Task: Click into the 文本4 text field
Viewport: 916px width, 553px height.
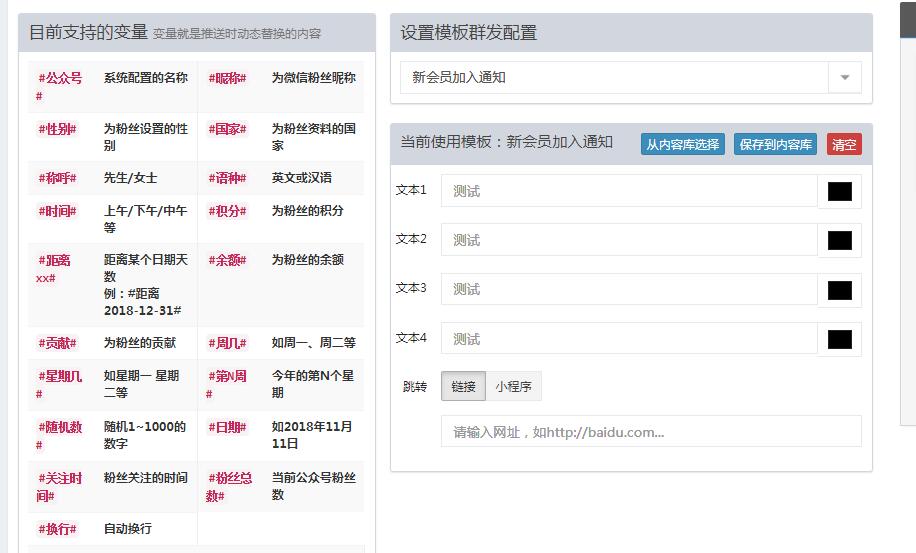Action: coord(629,339)
